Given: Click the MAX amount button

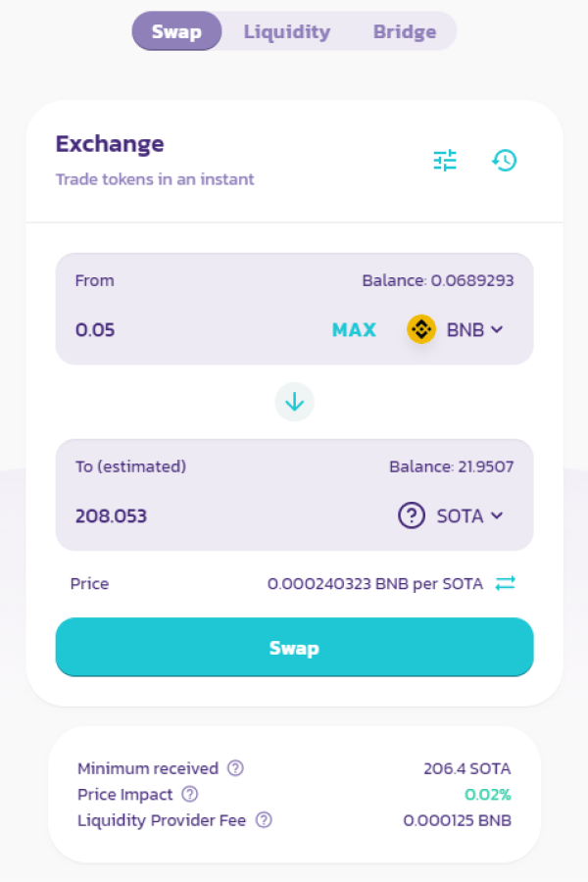Looking at the screenshot, I should [354, 329].
